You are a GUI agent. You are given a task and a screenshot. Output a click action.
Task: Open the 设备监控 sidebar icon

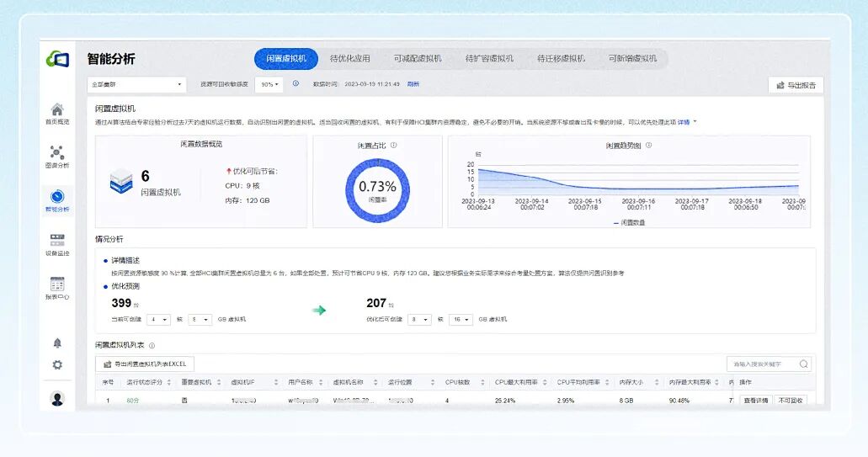tap(57, 240)
